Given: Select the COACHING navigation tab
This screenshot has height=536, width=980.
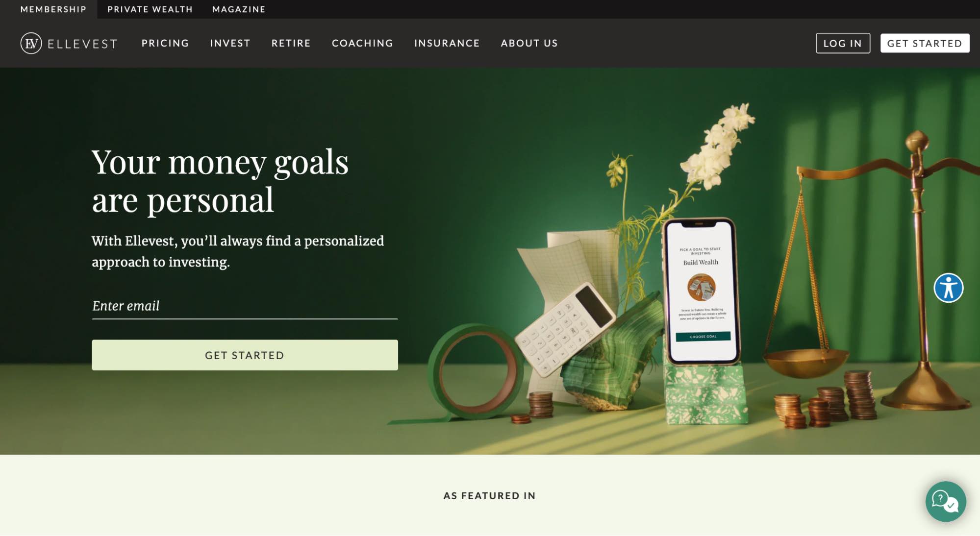Looking at the screenshot, I should click(x=362, y=42).
